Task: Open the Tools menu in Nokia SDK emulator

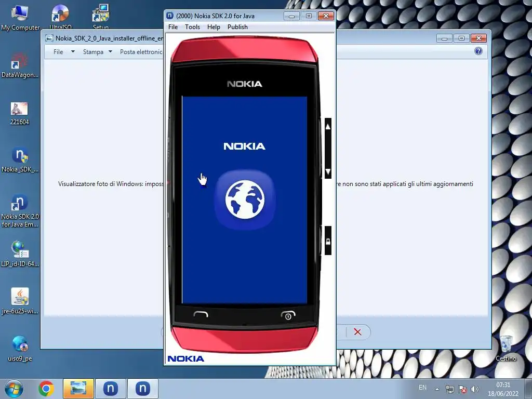Action: coord(192,27)
